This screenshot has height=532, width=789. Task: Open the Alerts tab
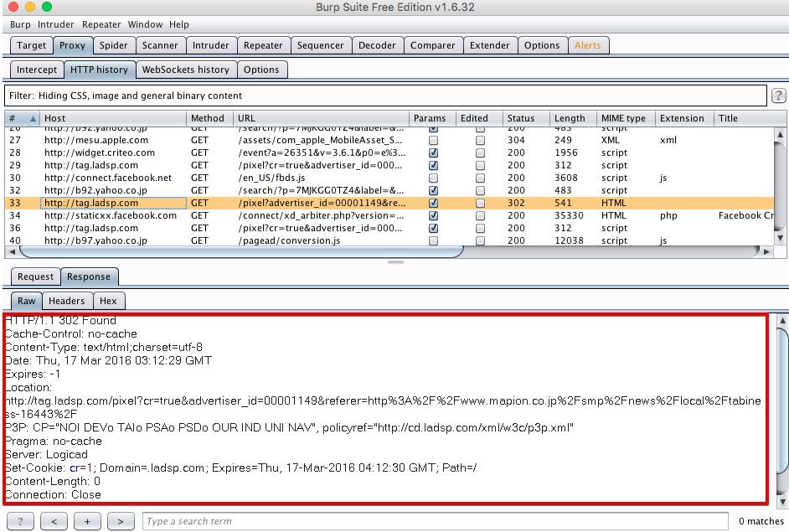587,45
